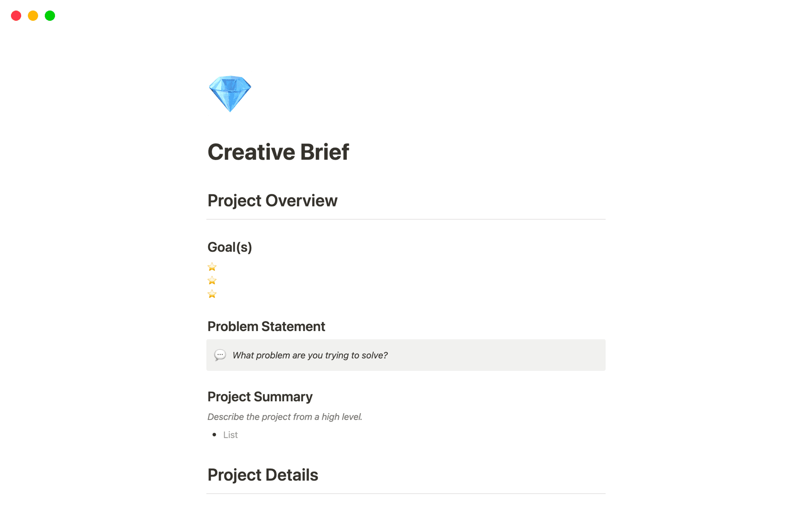Click the speech bubble icon in the callout
812x508 pixels.
point(220,355)
